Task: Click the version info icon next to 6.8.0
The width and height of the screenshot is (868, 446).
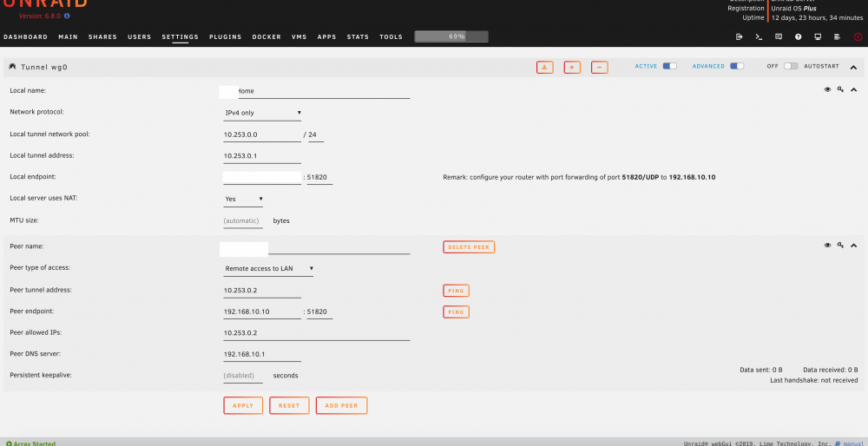Action: [x=67, y=16]
